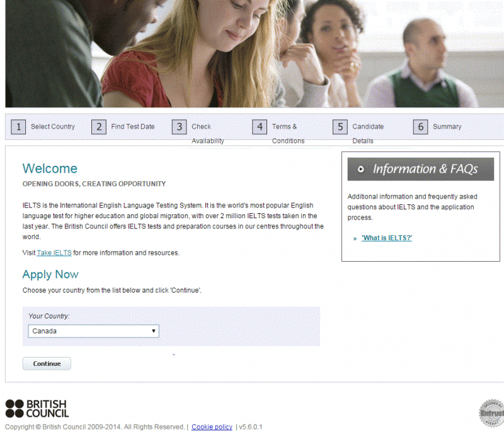Expand the Information & FAQs header

tap(420, 169)
